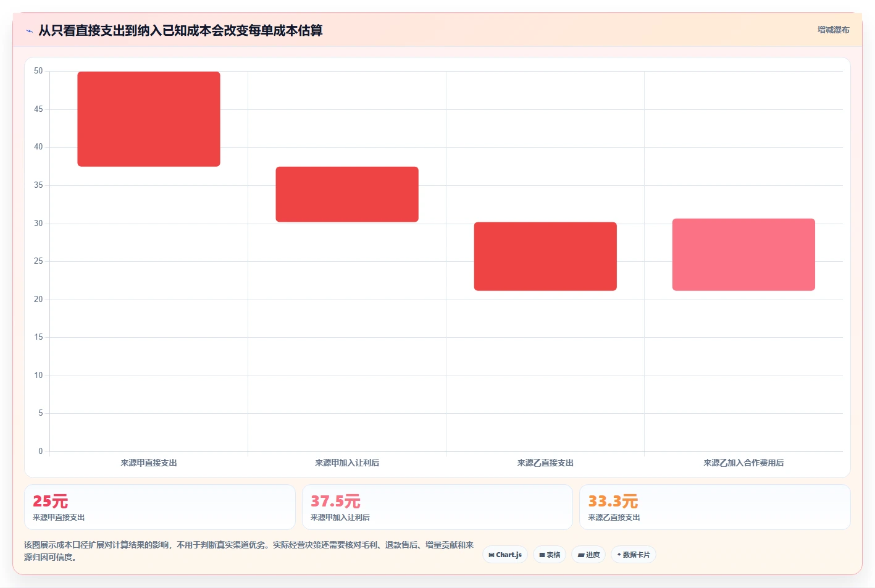Click x-axis label 来源乙直接支出
The width and height of the screenshot is (875, 588).
(x=545, y=463)
